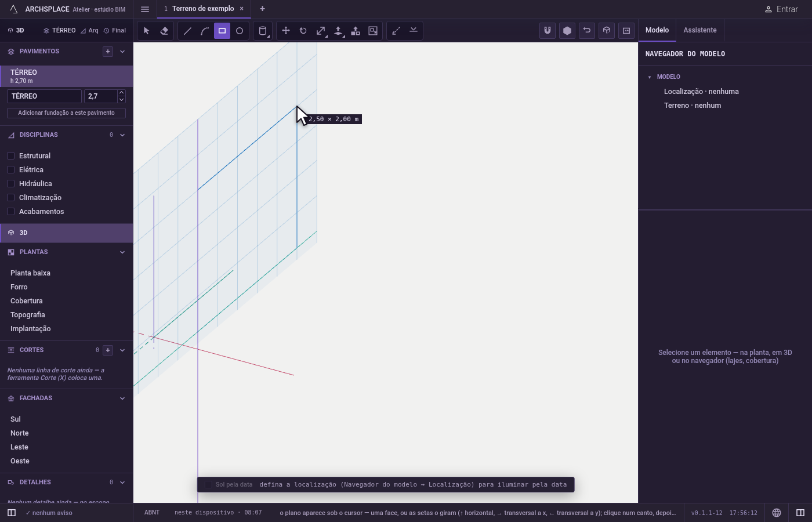
Task: Choose the straight line drawing tool
Action: (187, 31)
